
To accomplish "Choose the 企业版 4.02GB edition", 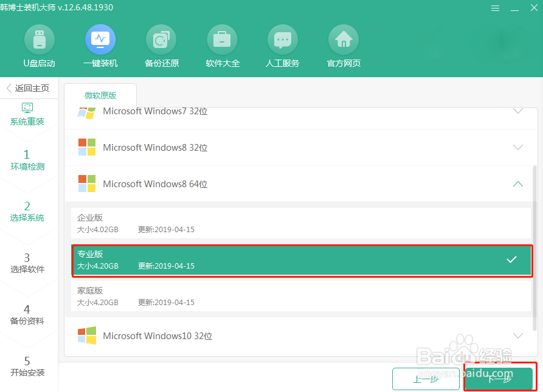I will coord(300,223).
